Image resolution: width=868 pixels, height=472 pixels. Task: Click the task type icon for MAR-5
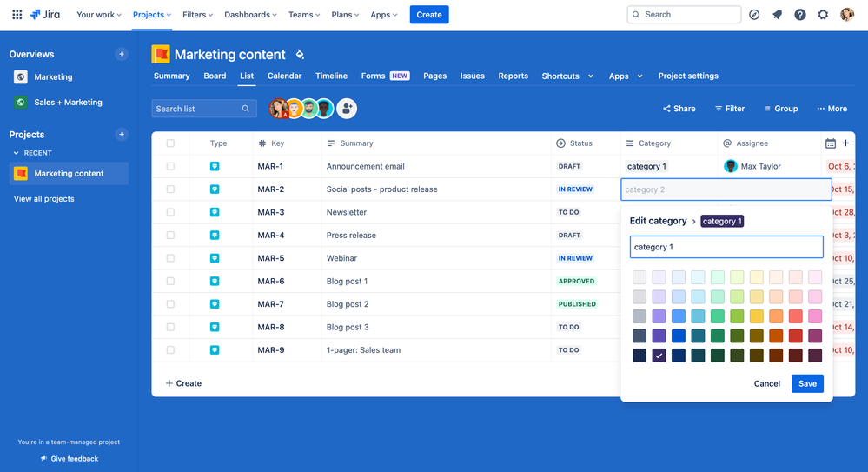click(x=215, y=258)
